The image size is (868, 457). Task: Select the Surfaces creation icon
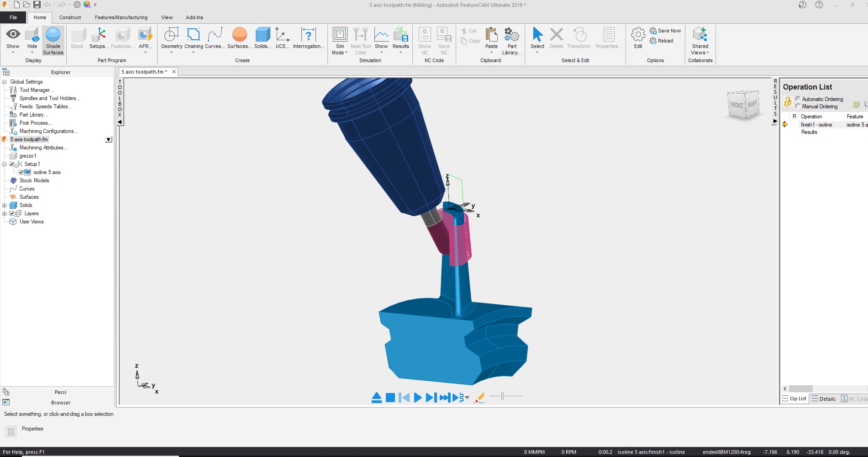pyautogui.click(x=239, y=37)
